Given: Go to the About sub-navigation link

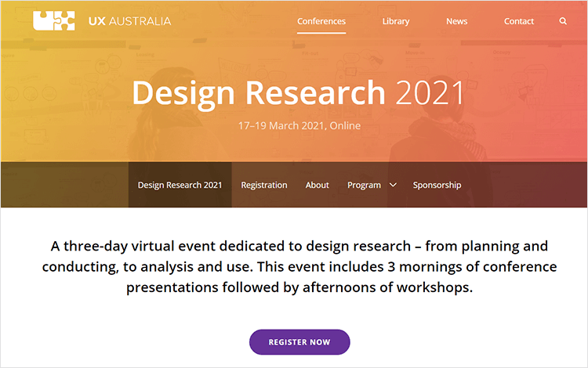Looking at the screenshot, I should click(317, 185).
